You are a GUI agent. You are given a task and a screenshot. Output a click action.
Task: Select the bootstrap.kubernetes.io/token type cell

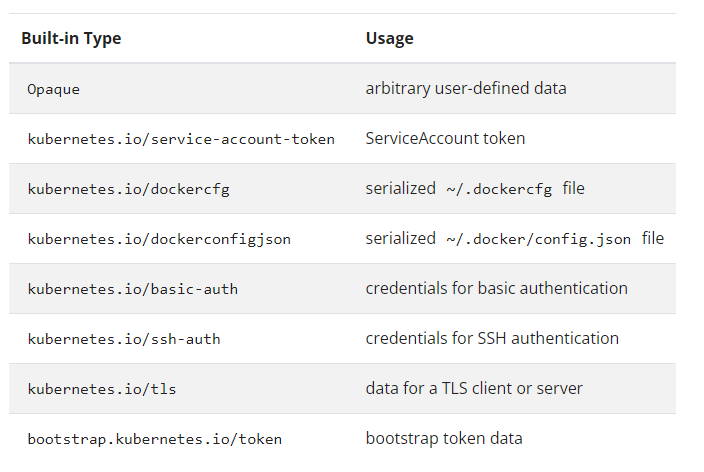pos(155,439)
